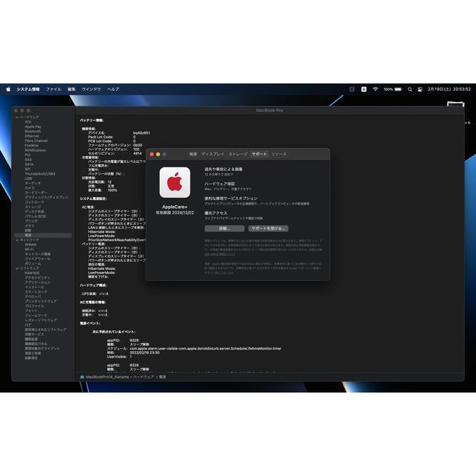Open the 編集 menu
Screen dimensions: 476x476
click(71, 89)
